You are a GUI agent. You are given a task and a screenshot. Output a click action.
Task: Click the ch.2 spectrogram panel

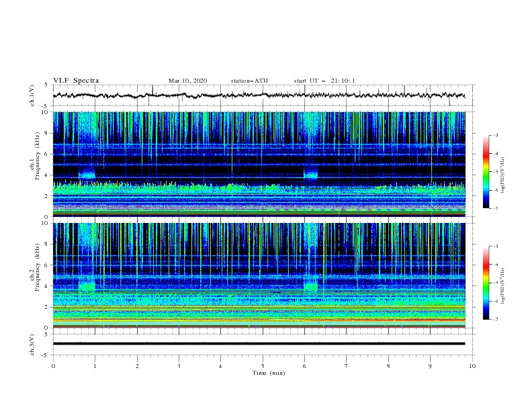pos(259,275)
